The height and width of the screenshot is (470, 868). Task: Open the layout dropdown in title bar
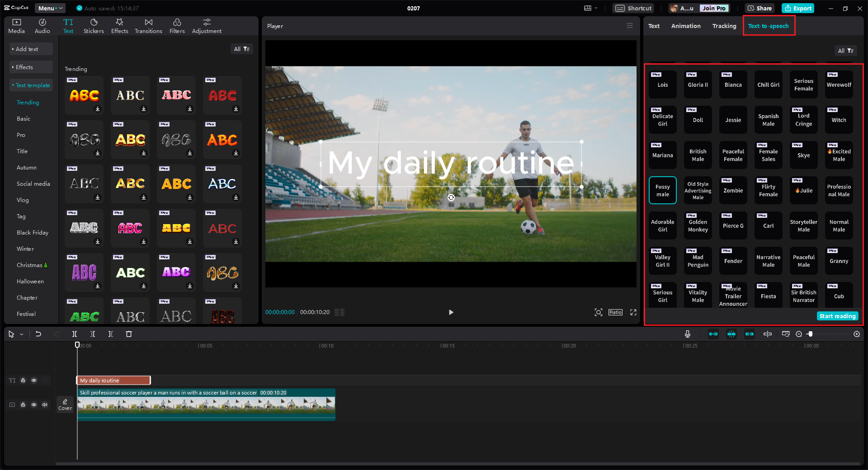click(590, 8)
